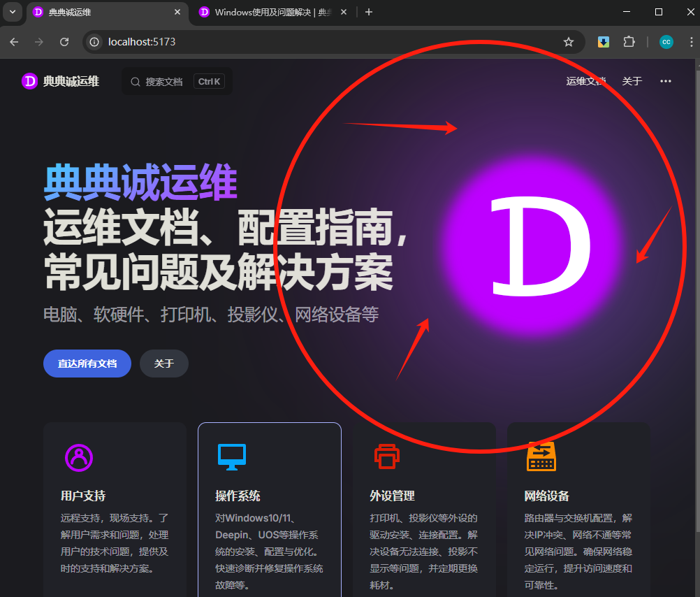Open the tab search dropdown arrow
700x597 pixels.
[13, 12]
